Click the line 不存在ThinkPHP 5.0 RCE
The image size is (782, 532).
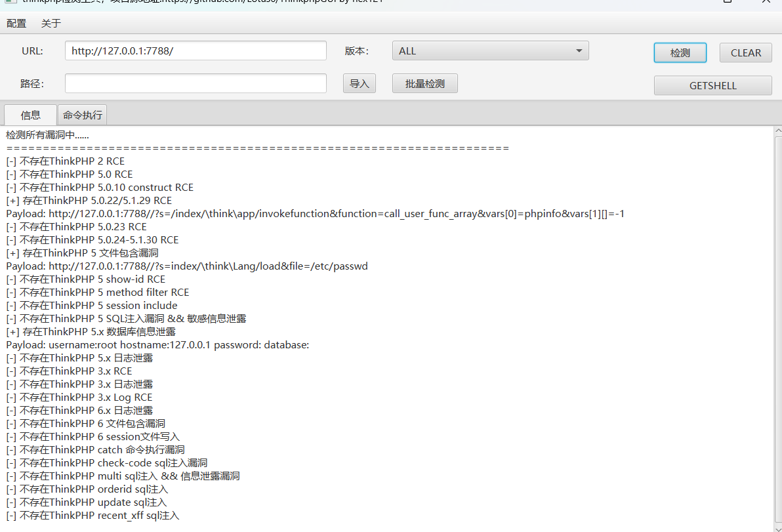pyautogui.click(x=70, y=174)
